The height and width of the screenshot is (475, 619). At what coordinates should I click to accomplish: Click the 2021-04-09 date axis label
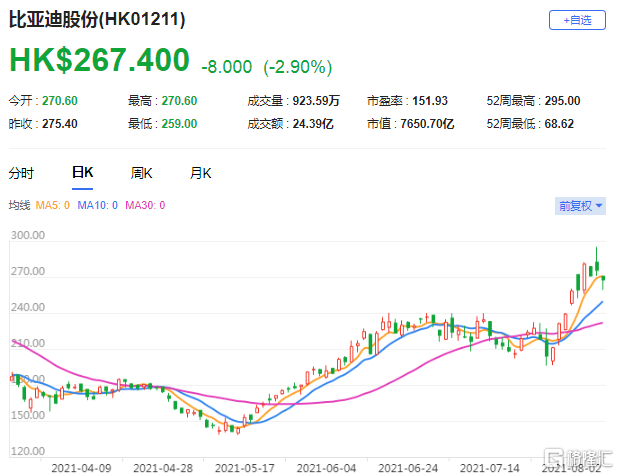(x=81, y=468)
